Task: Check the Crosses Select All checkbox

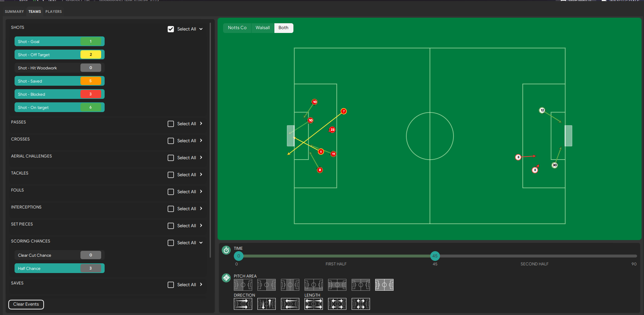Action: point(171,141)
